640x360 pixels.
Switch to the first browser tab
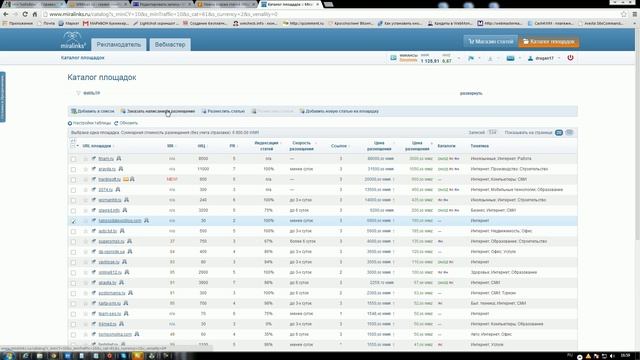coord(33,4)
